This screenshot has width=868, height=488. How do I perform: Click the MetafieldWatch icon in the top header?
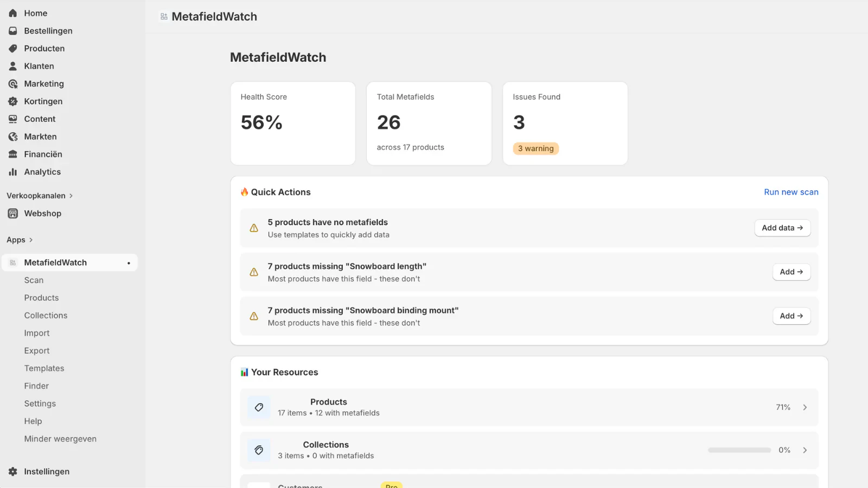pos(164,17)
